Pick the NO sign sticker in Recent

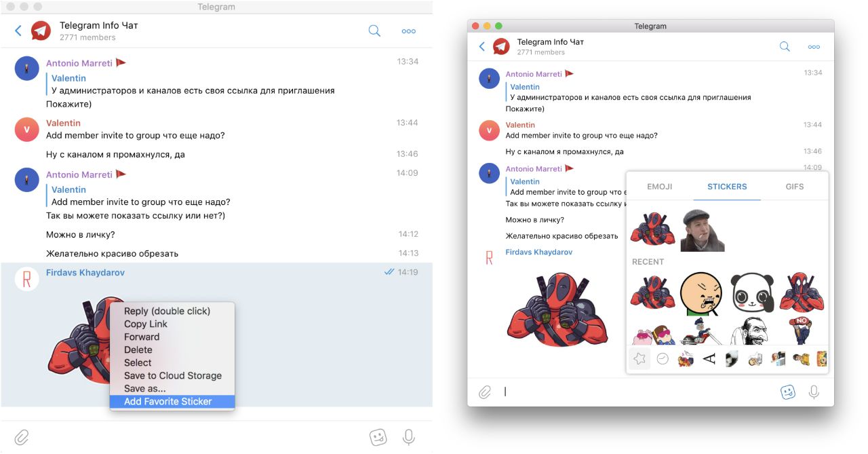click(x=802, y=331)
